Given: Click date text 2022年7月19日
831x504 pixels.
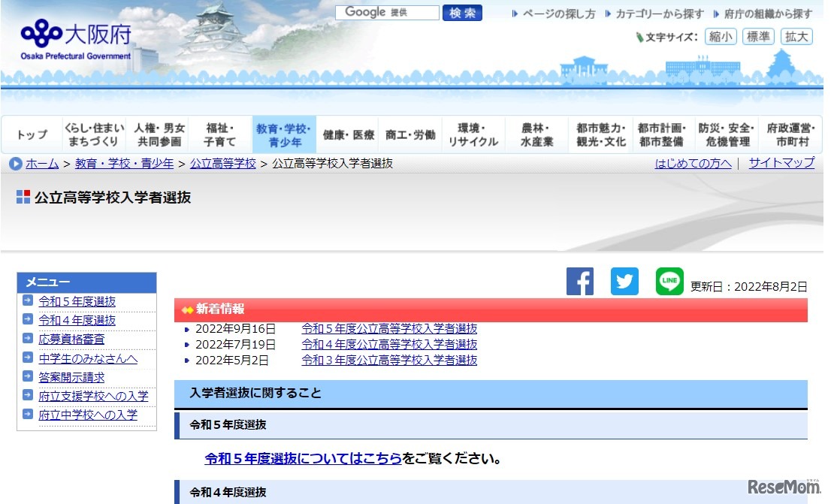Looking at the screenshot, I should click(235, 345).
